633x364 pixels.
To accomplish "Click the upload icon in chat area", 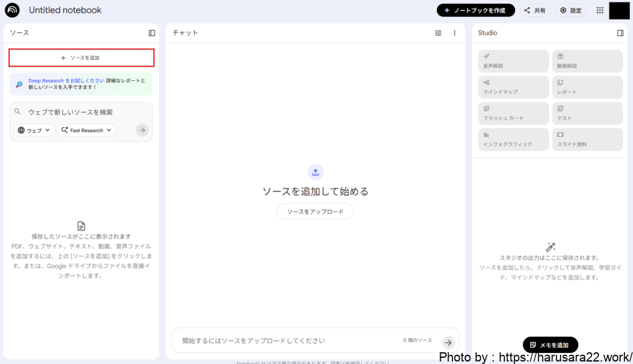I will pos(315,172).
